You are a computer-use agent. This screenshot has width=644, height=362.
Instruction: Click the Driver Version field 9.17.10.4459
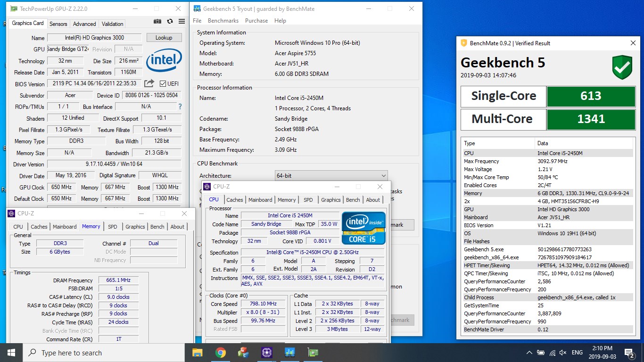pos(114,164)
